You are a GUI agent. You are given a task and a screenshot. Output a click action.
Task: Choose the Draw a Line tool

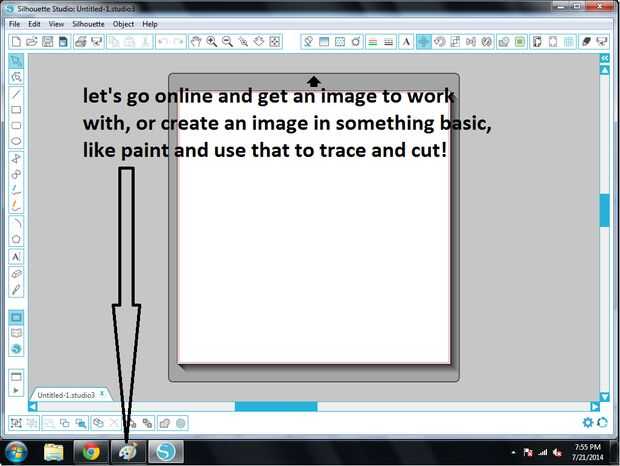16,94
